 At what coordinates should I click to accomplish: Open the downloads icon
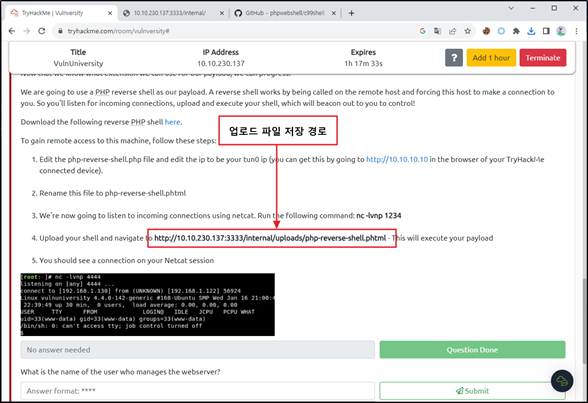click(x=531, y=31)
